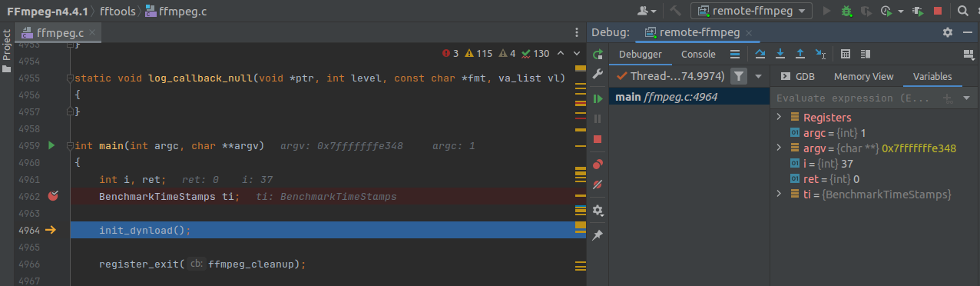Open Evaluate Expression calculator icon
980x286 pixels.
tap(846, 54)
